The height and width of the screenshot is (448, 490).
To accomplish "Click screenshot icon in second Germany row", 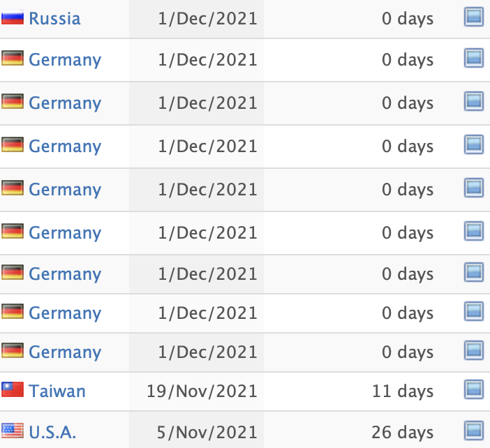I will tap(474, 101).
